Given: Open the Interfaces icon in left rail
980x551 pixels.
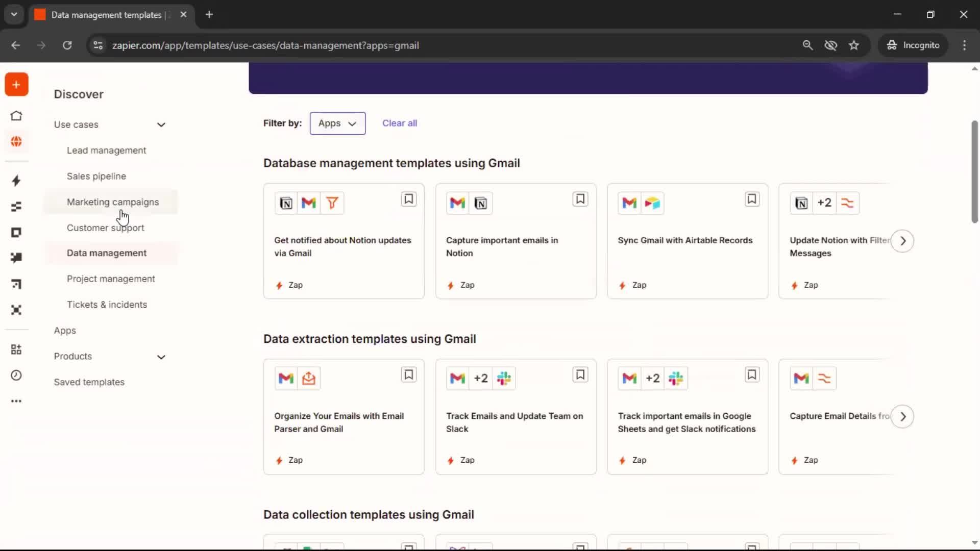Looking at the screenshot, I should (16, 233).
